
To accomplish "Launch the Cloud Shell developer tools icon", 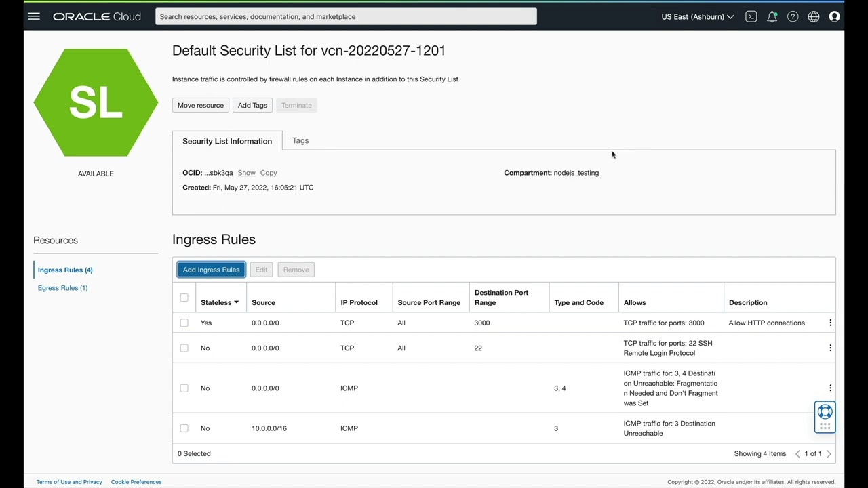I will [751, 16].
